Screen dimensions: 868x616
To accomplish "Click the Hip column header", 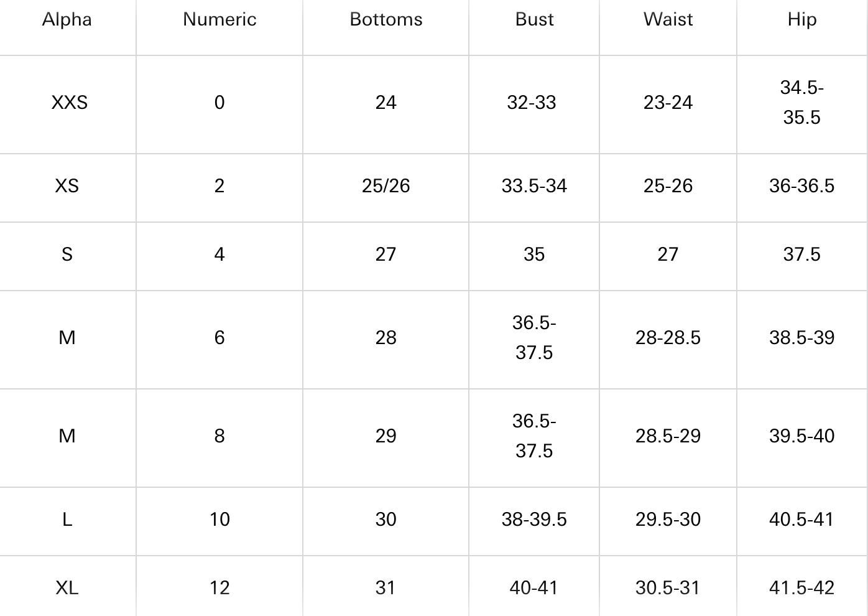I will pos(801,19).
